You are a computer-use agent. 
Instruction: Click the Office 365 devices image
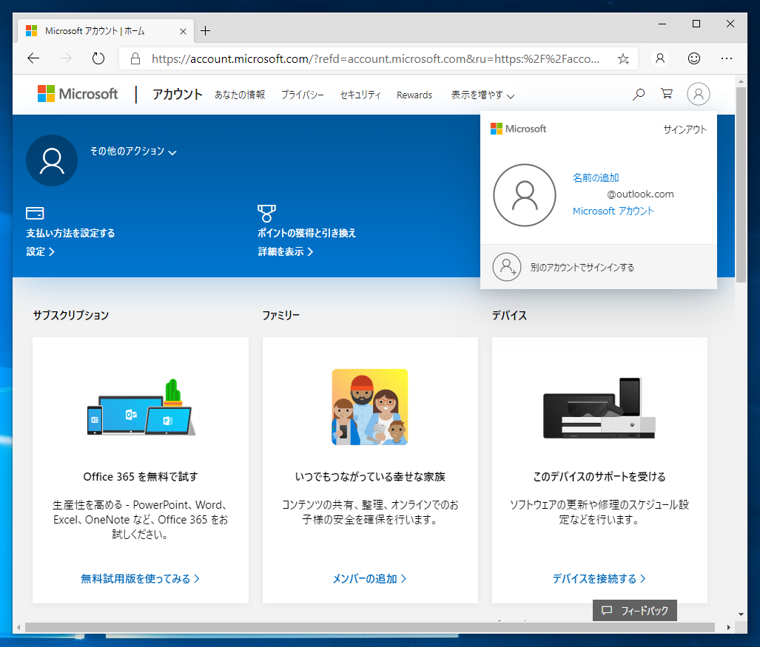pos(141,407)
